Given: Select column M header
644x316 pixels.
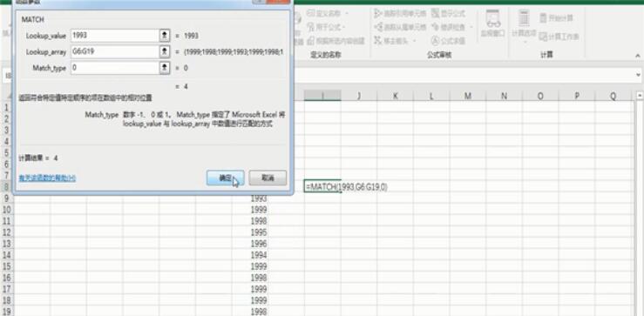Looking at the screenshot, I should 467,96.
